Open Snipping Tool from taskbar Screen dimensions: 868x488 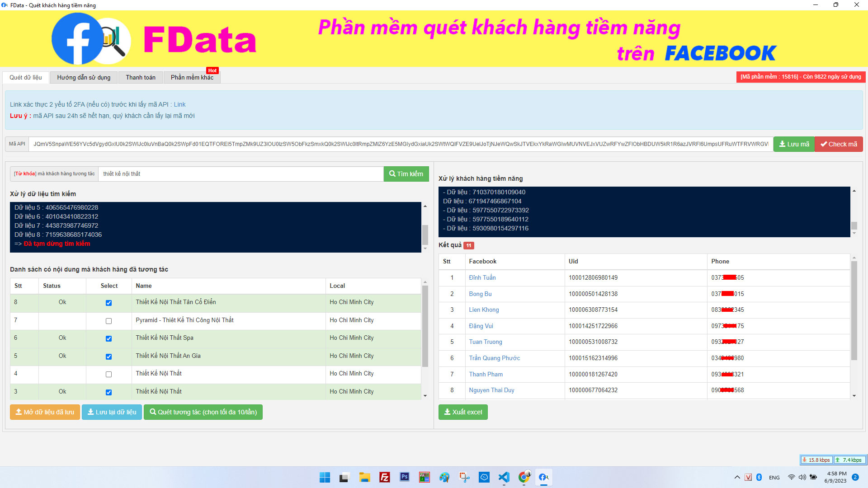(x=464, y=477)
